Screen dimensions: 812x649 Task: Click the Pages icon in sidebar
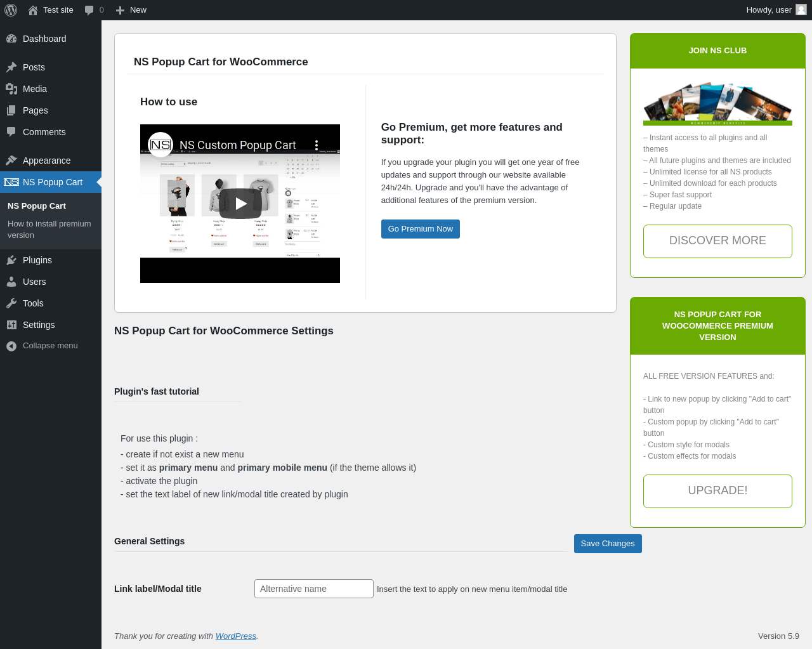click(x=11, y=110)
